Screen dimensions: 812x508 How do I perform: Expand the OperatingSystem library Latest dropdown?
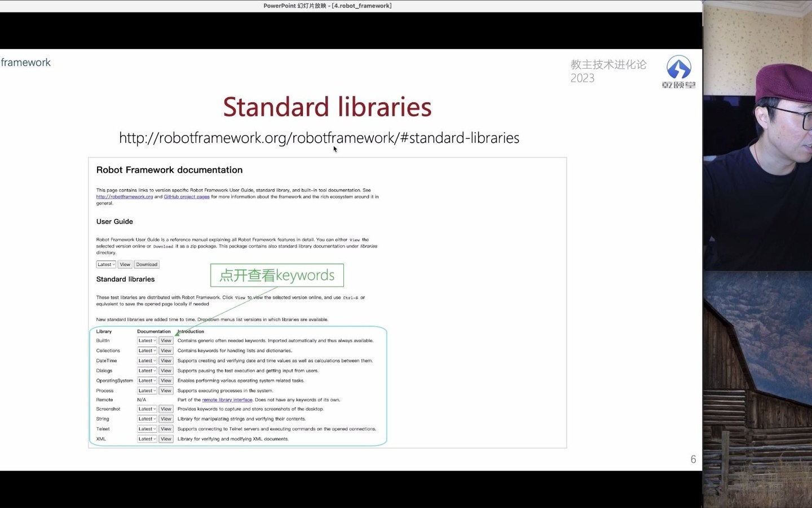tap(147, 380)
